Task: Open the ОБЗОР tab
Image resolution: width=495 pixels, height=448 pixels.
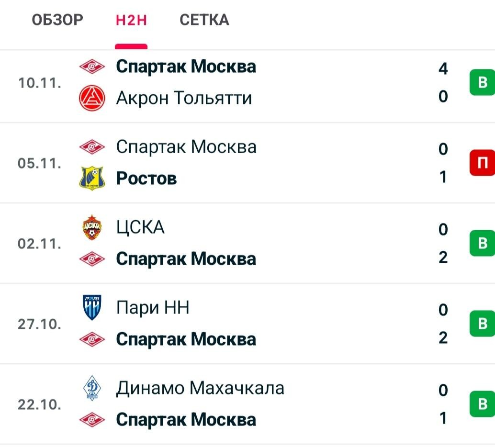Action: click(57, 20)
